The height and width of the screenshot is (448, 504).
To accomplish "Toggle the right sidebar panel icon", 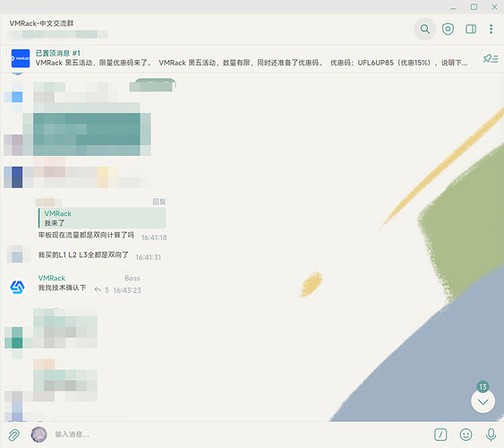I will (x=471, y=30).
